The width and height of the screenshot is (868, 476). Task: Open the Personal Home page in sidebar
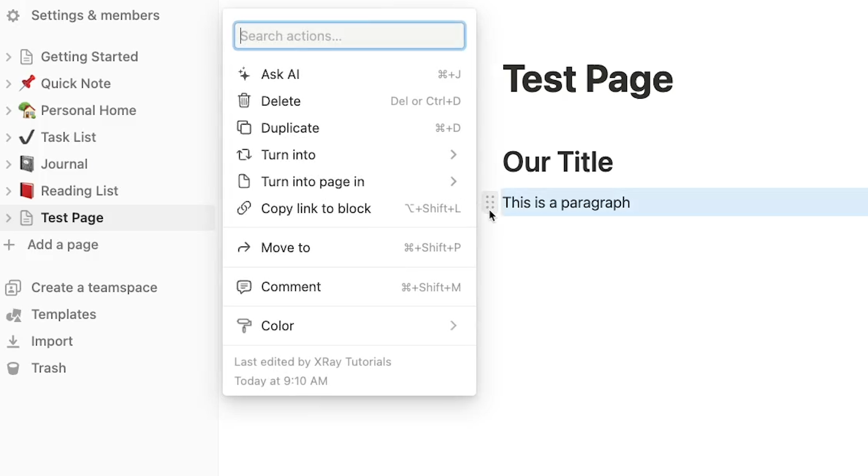click(89, 110)
